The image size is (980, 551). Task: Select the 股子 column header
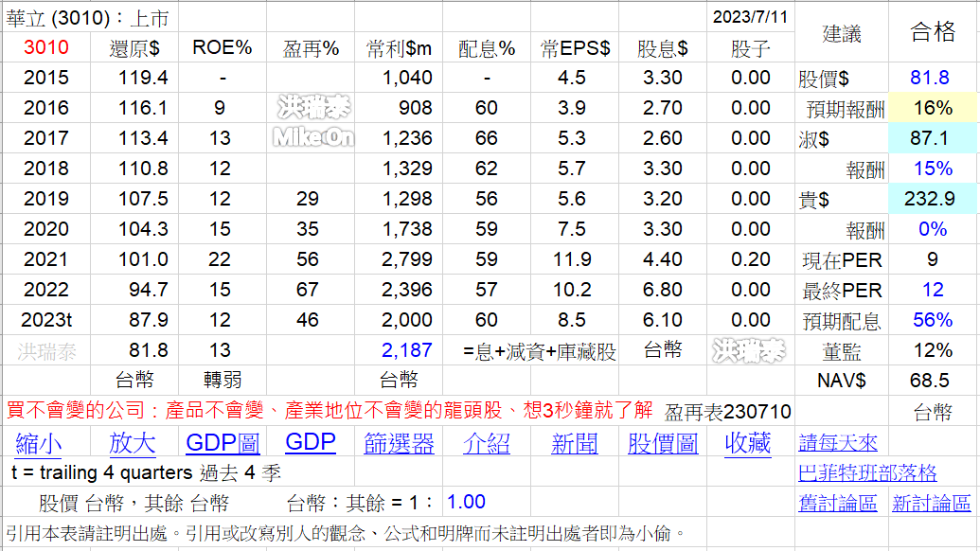(x=750, y=48)
